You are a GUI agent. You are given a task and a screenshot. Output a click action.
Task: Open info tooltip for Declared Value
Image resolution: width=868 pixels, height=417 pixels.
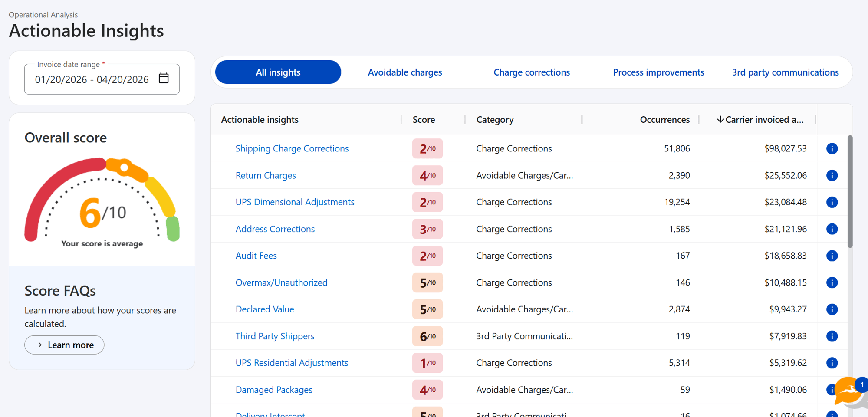pyautogui.click(x=832, y=309)
